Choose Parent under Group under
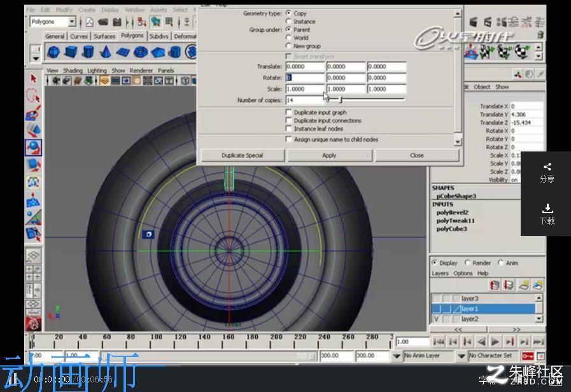The image size is (571, 392). [289, 29]
